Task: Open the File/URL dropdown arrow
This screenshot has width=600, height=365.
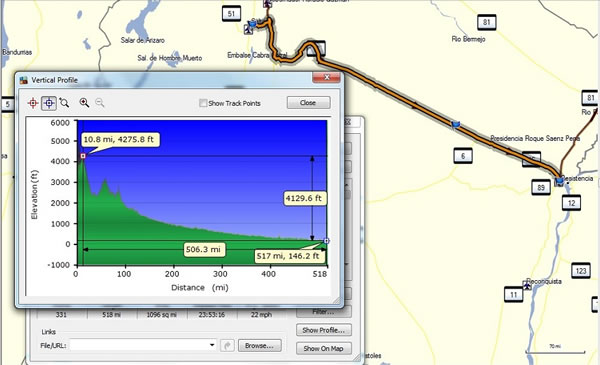Action: (x=212, y=345)
